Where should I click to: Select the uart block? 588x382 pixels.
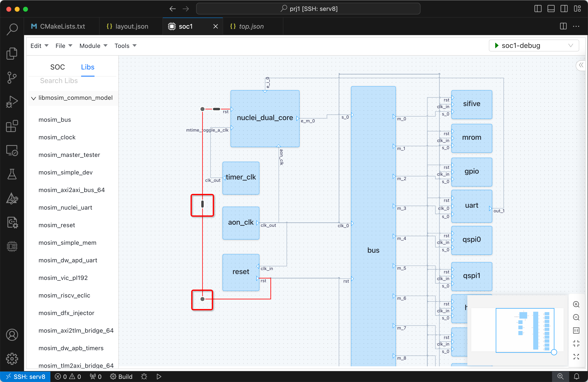pos(472,206)
